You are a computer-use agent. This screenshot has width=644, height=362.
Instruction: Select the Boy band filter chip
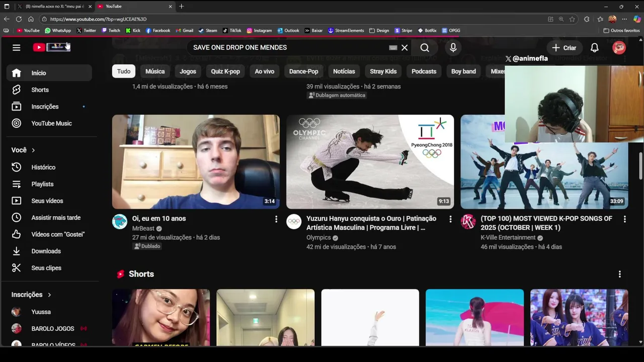tap(463, 71)
